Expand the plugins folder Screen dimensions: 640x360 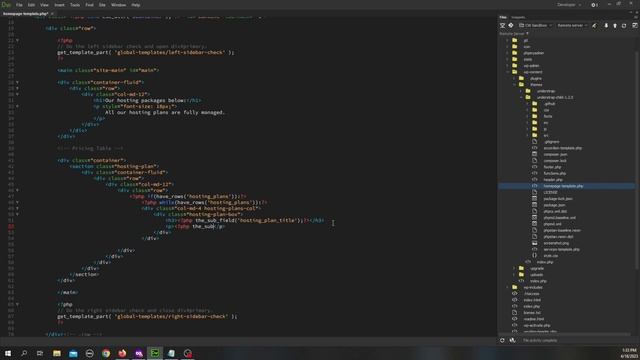514,78
